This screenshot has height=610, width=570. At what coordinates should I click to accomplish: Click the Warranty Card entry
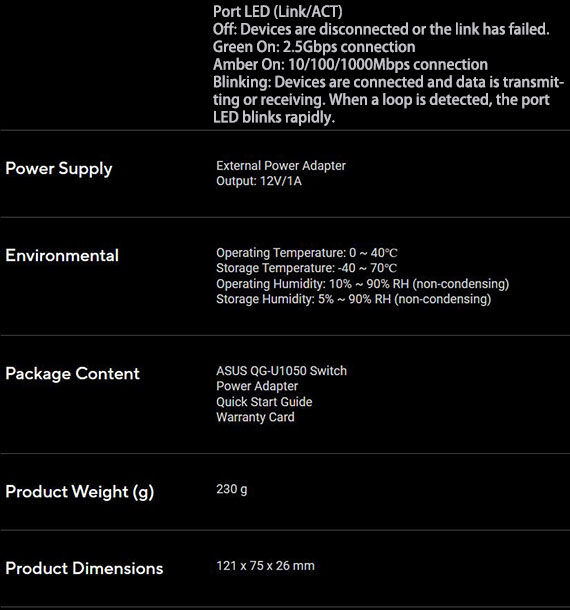[255, 417]
